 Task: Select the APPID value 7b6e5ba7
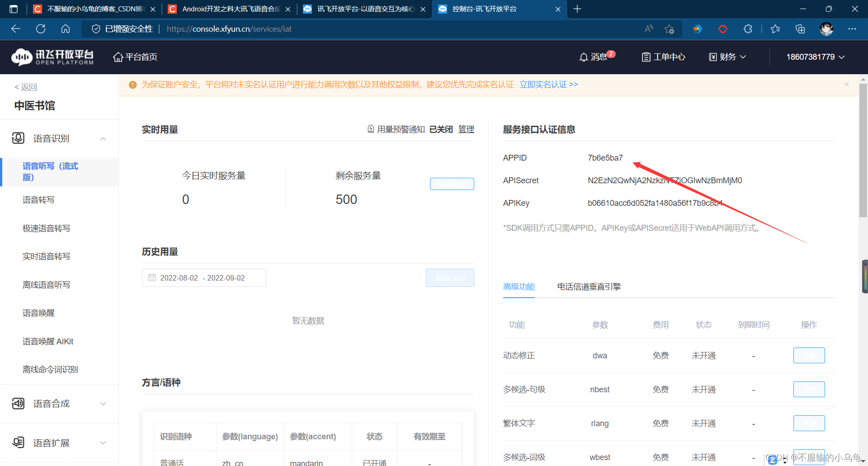click(605, 158)
